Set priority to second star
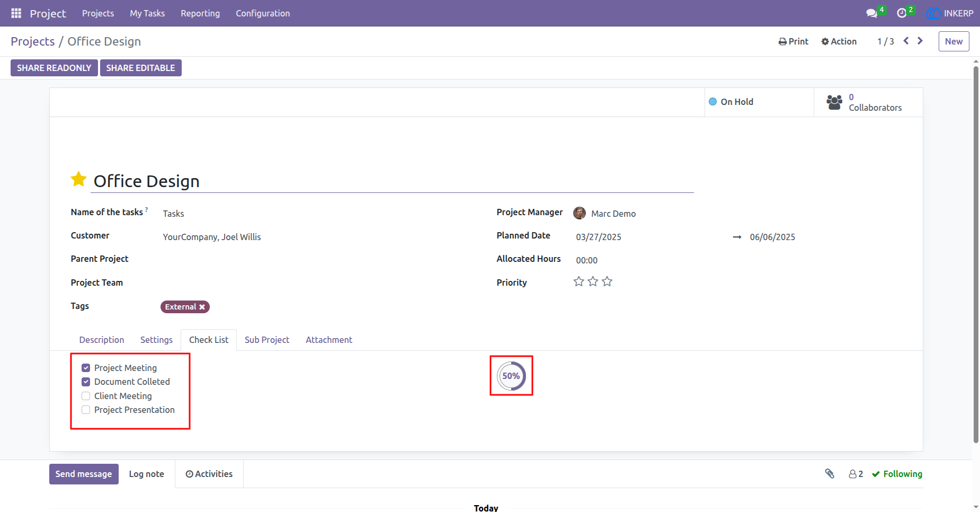Image resolution: width=980 pixels, height=512 pixels. (x=593, y=281)
